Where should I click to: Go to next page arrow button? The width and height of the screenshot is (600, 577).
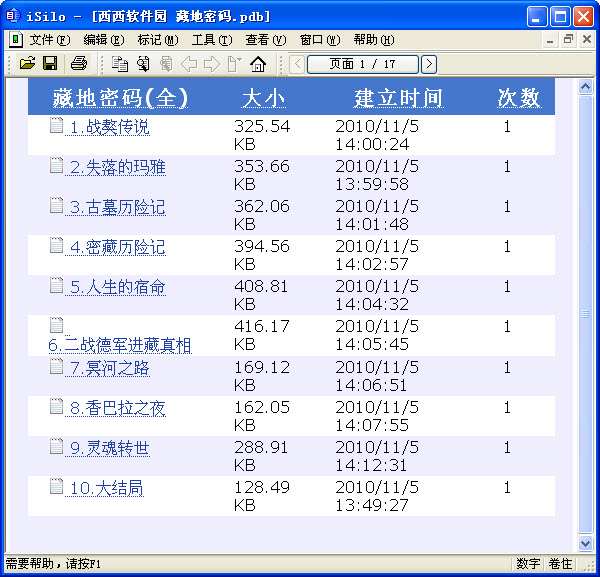tap(429, 64)
